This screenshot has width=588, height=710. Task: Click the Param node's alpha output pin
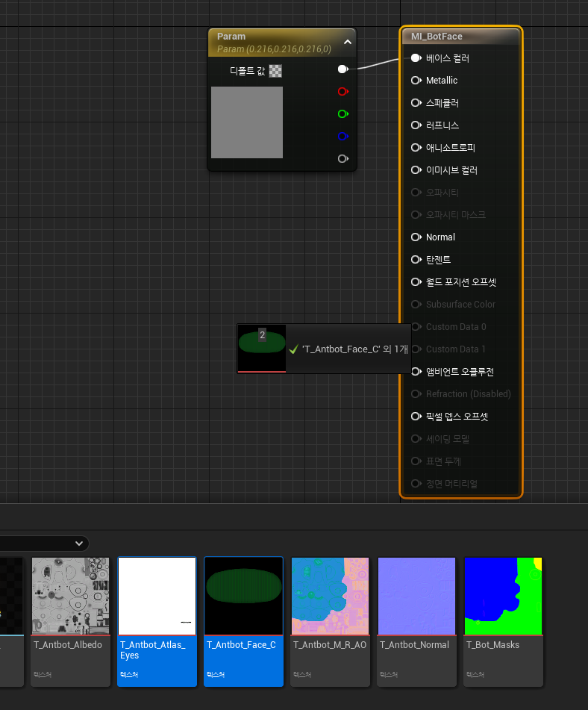[x=343, y=158]
